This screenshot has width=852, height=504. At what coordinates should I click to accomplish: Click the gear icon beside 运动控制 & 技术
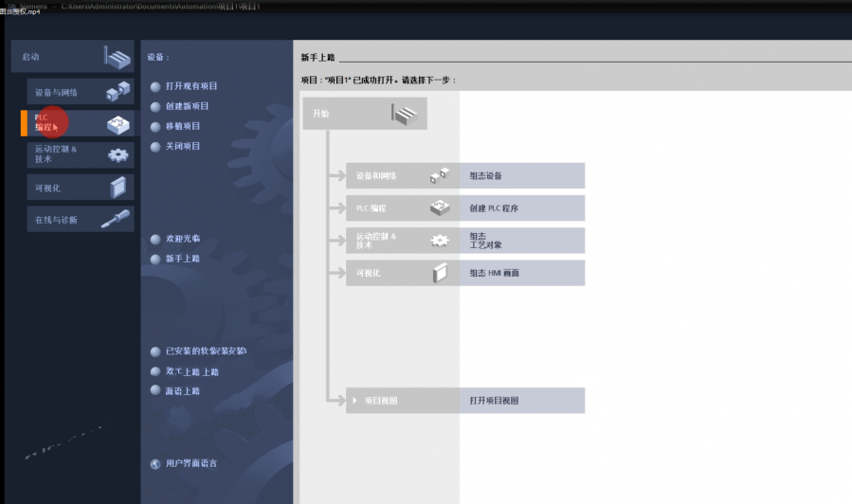pos(118,155)
